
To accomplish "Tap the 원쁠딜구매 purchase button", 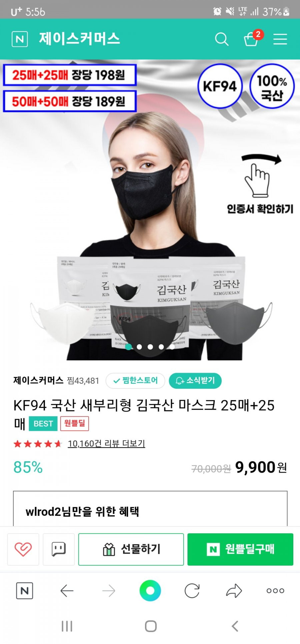I will pos(240,549).
